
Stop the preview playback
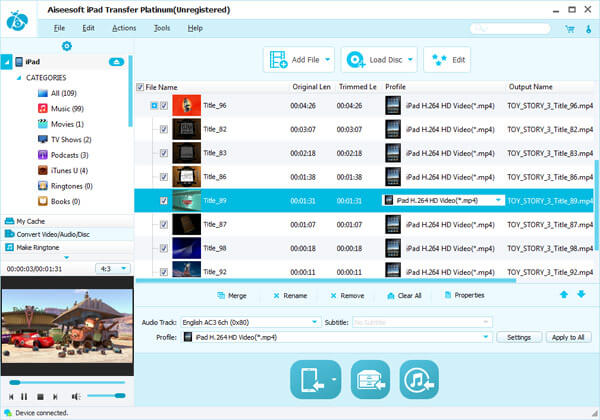pos(40,397)
